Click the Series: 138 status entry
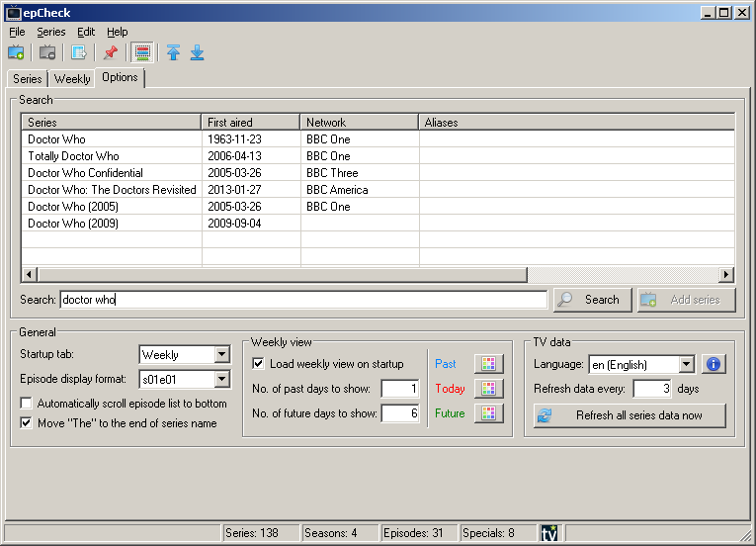Image resolution: width=756 pixels, height=546 pixels. click(261, 533)
